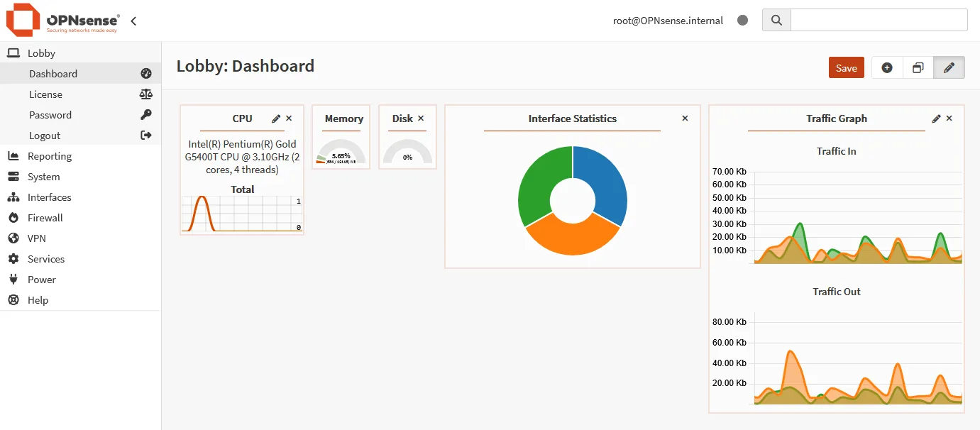This screenshot has width=980, height=430.
Task: Toggle dashboard edit mode with pencil button
Action: pyautogui.click(x=949, y=67)
